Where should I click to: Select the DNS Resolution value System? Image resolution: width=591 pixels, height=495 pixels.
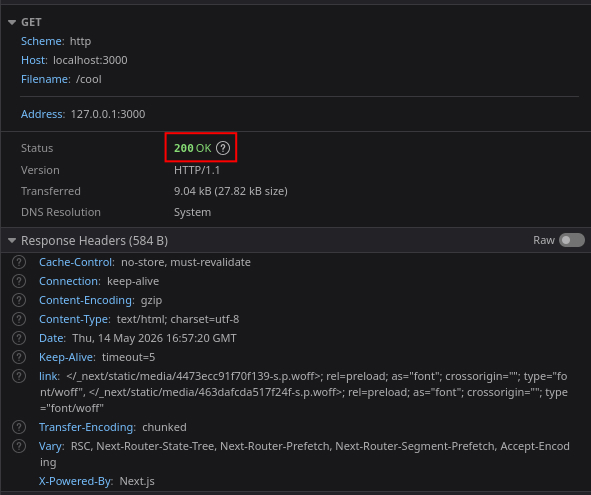[x=192, y=212]
